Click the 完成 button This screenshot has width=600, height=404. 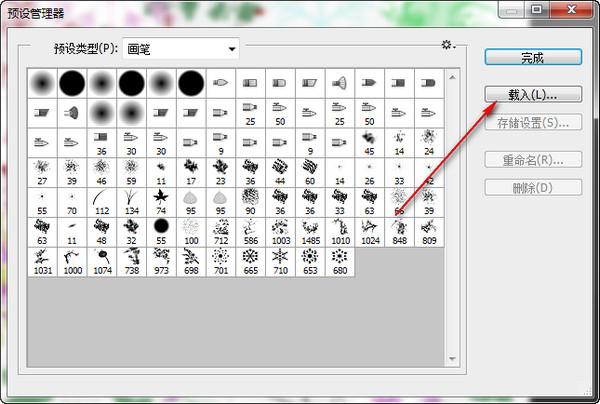tap(532, 58)
